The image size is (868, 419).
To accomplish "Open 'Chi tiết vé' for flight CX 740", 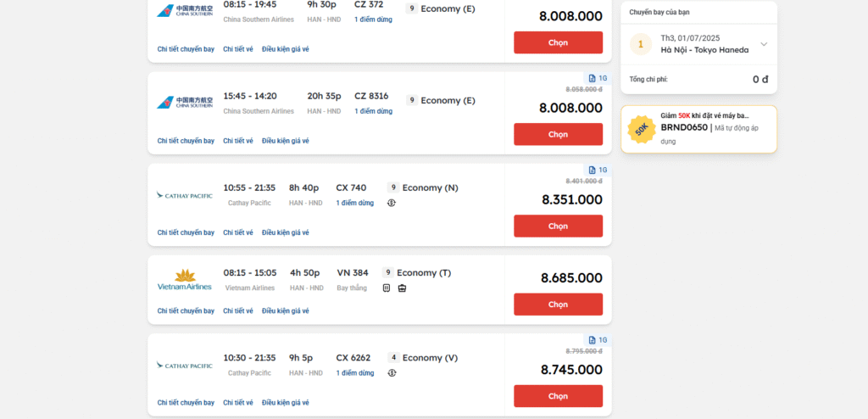I will pos(238,232).
